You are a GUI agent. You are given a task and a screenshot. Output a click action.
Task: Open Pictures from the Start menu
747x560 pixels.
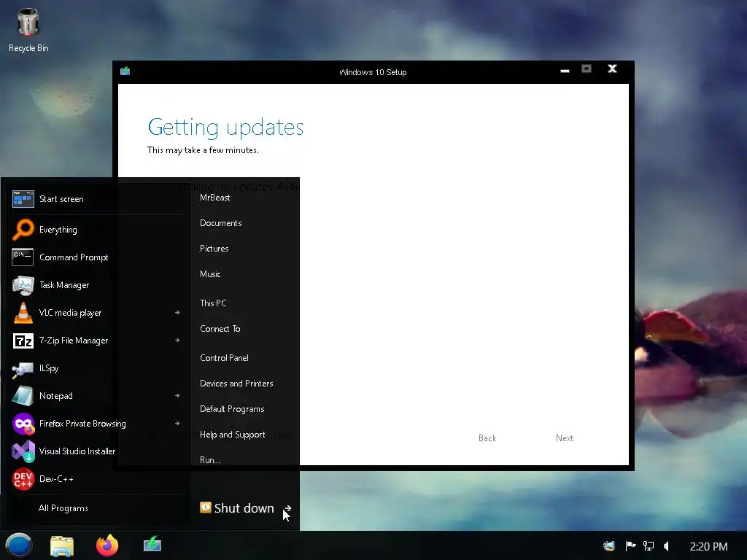click(x=214, y=249)
